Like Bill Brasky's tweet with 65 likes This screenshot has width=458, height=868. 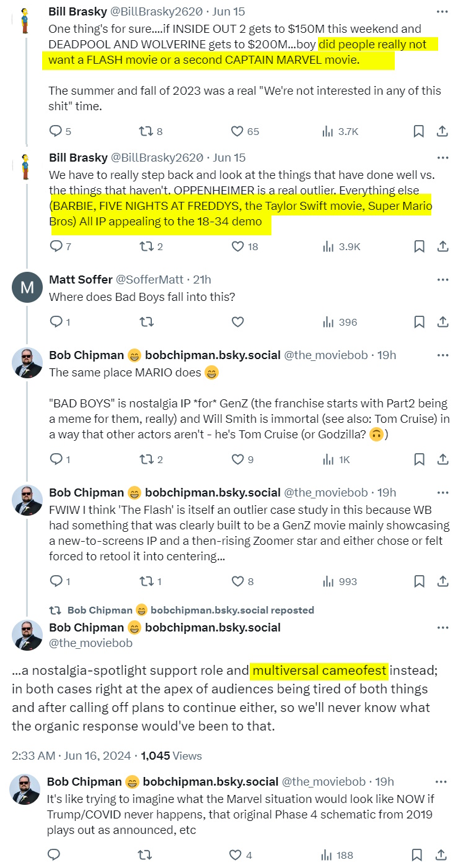(237, 131)
